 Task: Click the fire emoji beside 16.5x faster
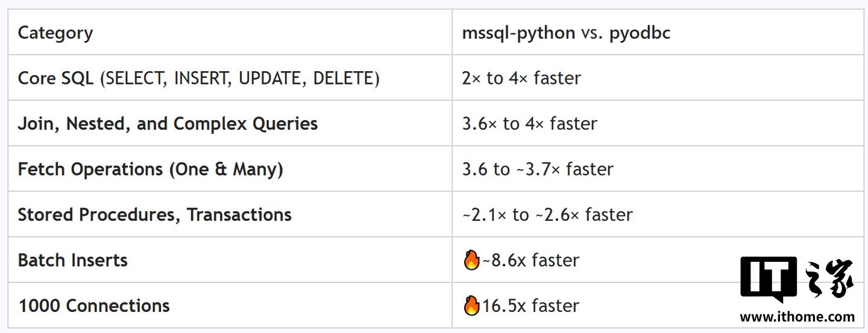[471, 306]
